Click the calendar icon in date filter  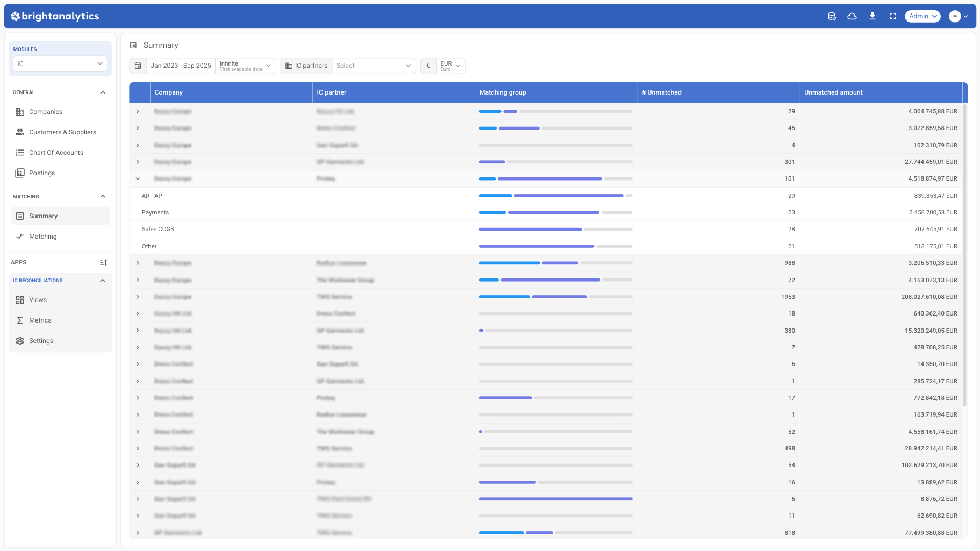click(138, 66)
